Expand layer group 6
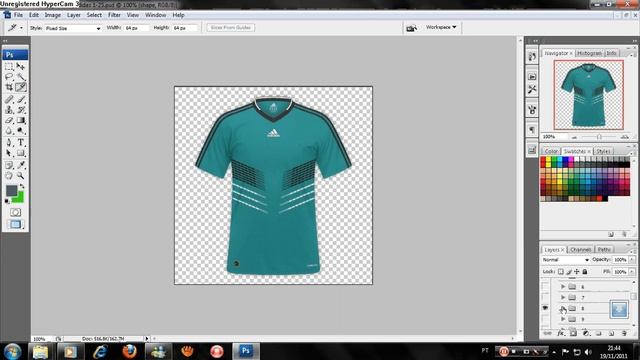 [x=563, y=287]
